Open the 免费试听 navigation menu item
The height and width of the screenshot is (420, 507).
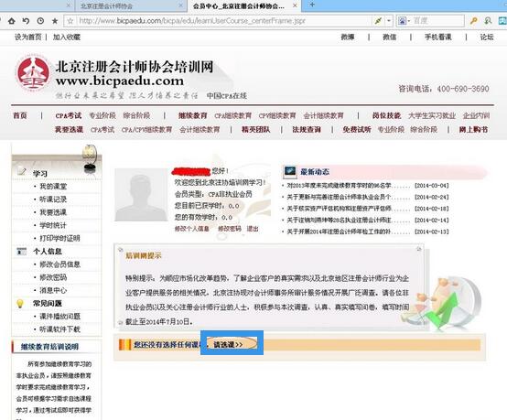357,130
